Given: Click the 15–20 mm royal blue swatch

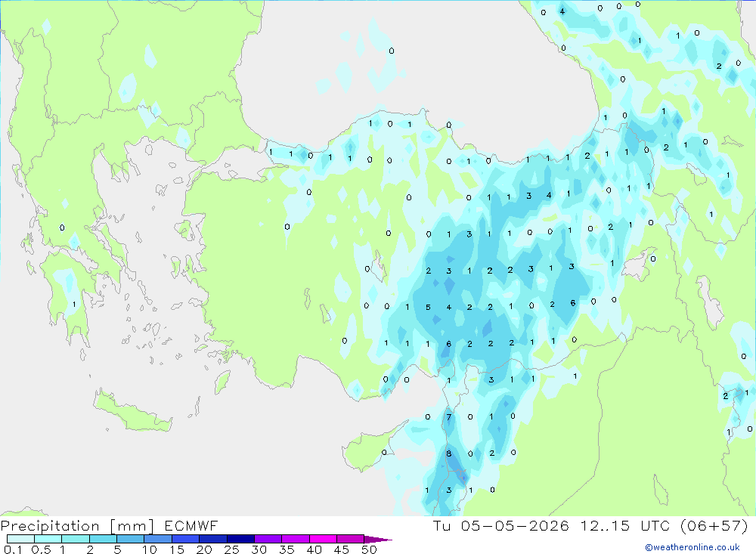Looking at the screenshot, I should pyautogui.click(x=185, y=539).
